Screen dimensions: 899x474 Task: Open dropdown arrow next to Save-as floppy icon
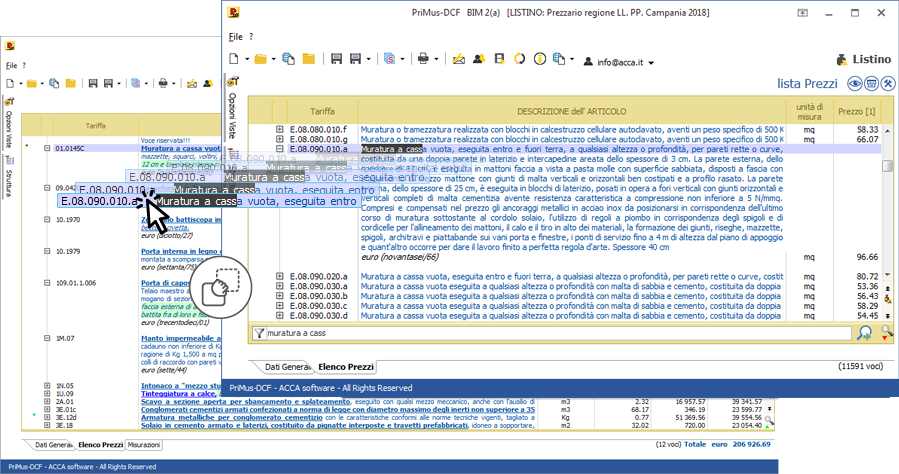[368, 60]
